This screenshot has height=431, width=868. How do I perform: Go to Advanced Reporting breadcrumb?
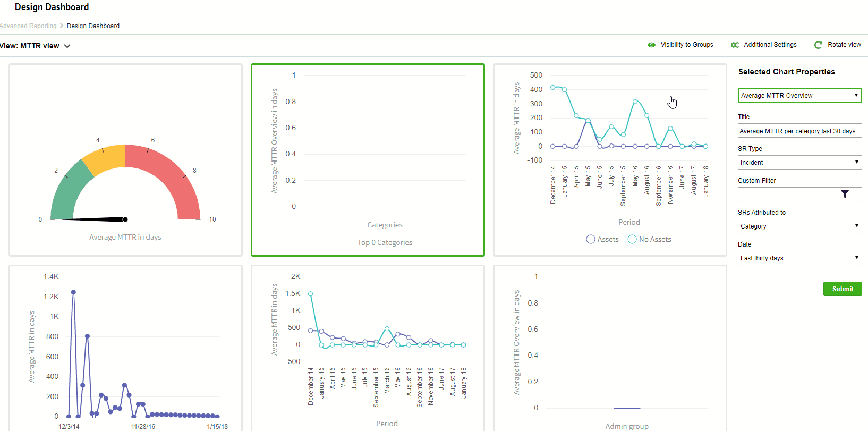click(x=29, y=26)
